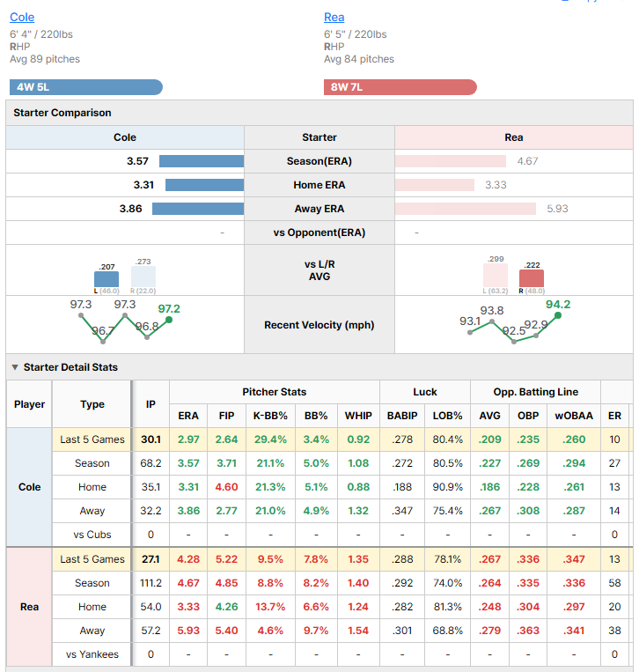Click Rea's .299 vs left-handers bar
639x672 pixels.
pos(496,275)
